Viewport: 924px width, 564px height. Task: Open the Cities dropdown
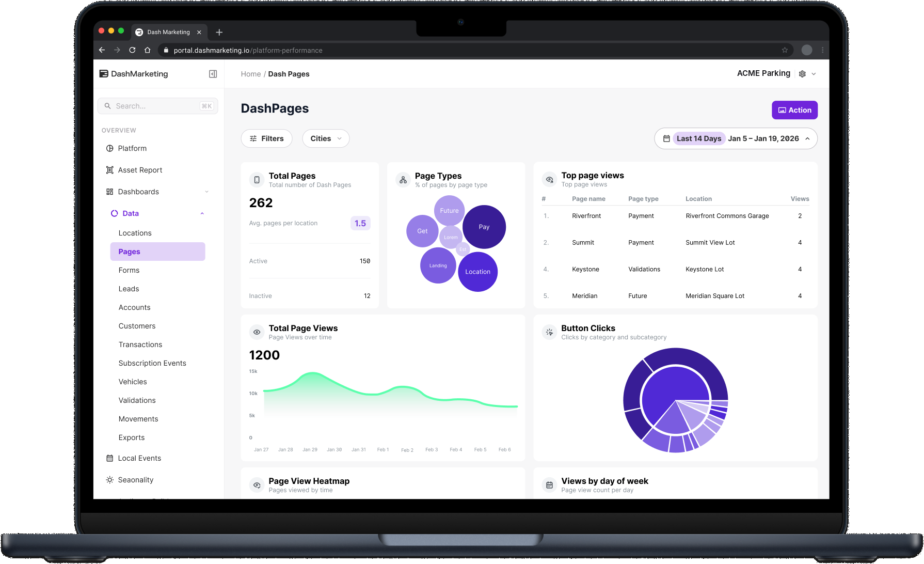(326, 138)
